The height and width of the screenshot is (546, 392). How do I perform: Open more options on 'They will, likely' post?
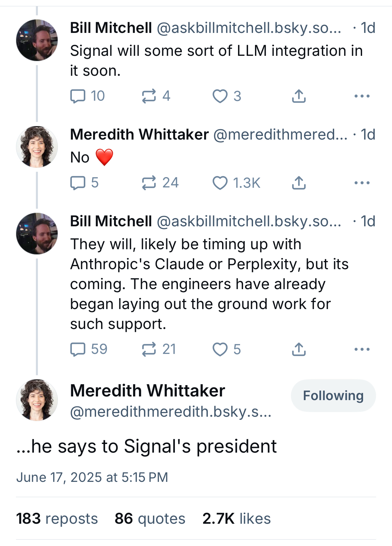362,349
